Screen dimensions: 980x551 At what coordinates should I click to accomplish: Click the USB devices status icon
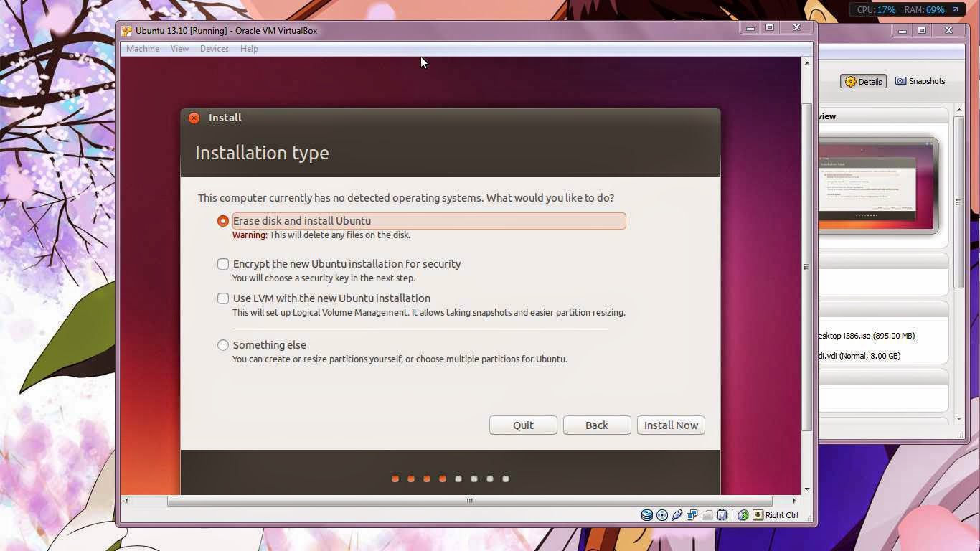(x=677, y=515)
